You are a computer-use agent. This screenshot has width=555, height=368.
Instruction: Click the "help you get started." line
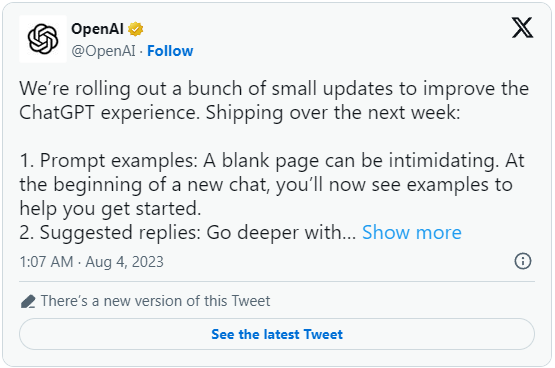(x=110, y=209)
